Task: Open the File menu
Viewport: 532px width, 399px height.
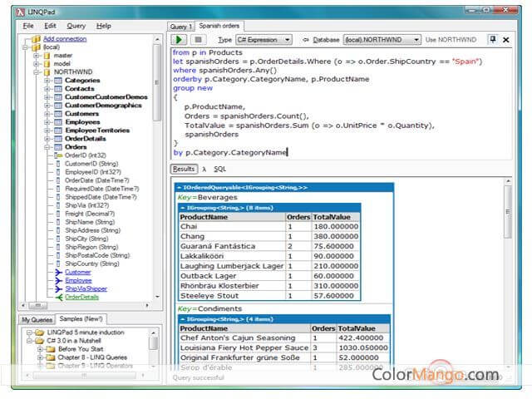Action: click(28, 26)
